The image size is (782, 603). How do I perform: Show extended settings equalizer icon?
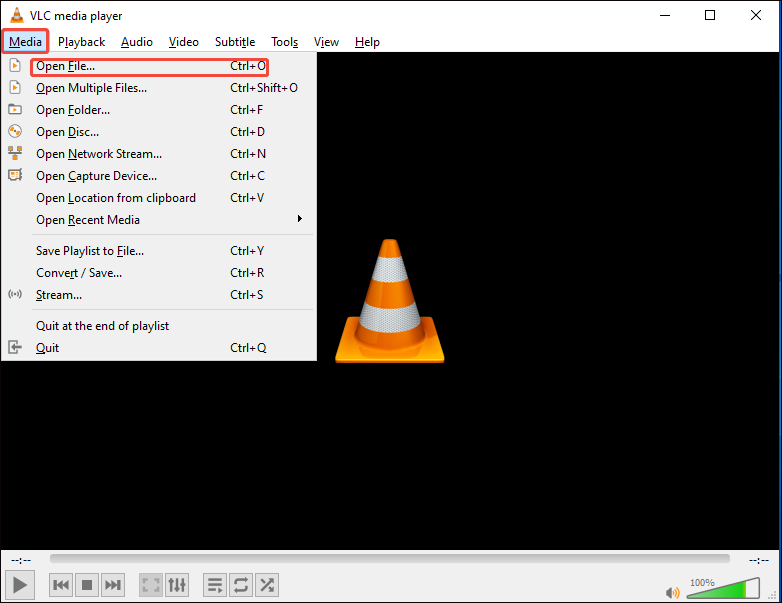(177, 585)
